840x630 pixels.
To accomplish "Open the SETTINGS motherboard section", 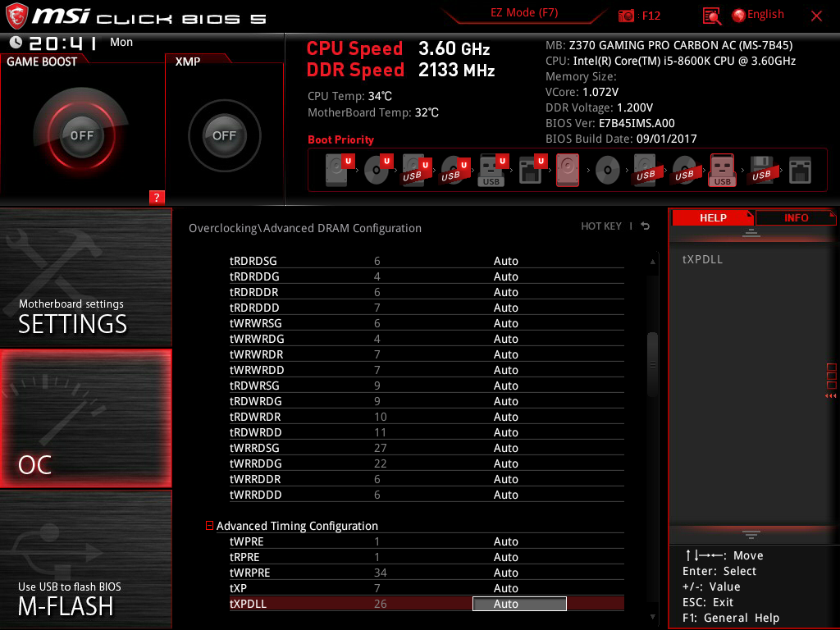I will (85, 277).
